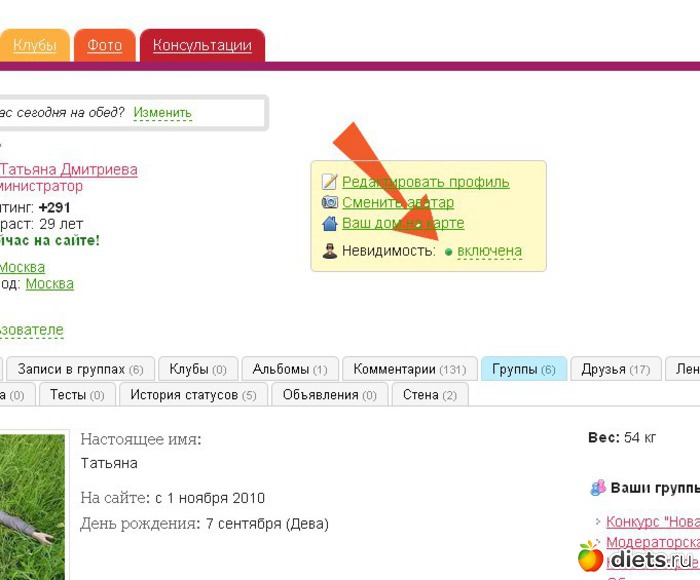Switch to the Комментарии (131) tab

tap(409, 369)
